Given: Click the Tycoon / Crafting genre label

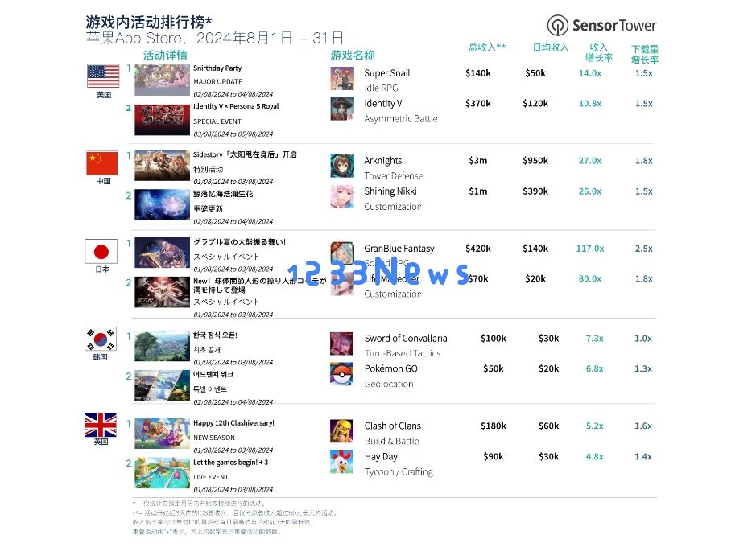Looking at the screenshot, I should click(x=399, y=471).
